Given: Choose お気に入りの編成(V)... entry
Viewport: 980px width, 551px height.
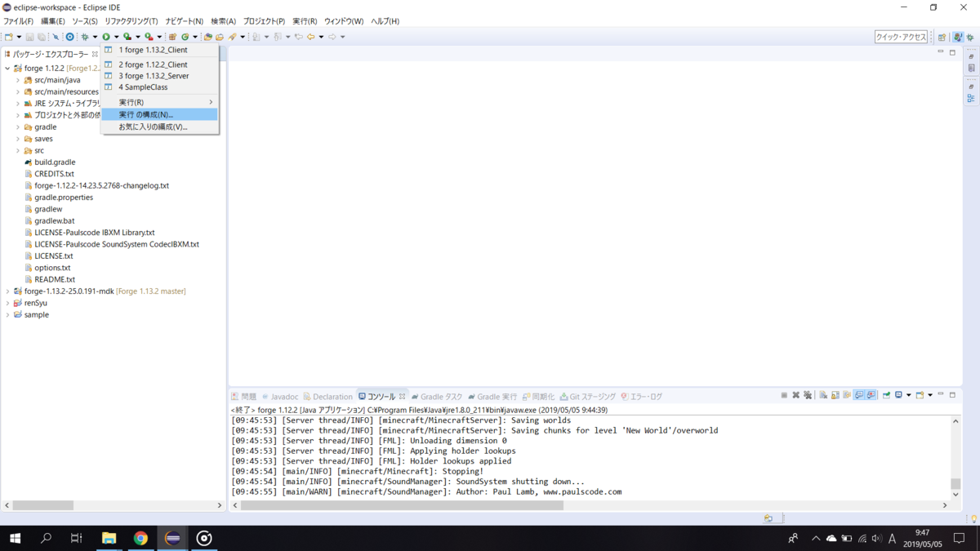Looking at the screenshot, I should pos(160,127).
